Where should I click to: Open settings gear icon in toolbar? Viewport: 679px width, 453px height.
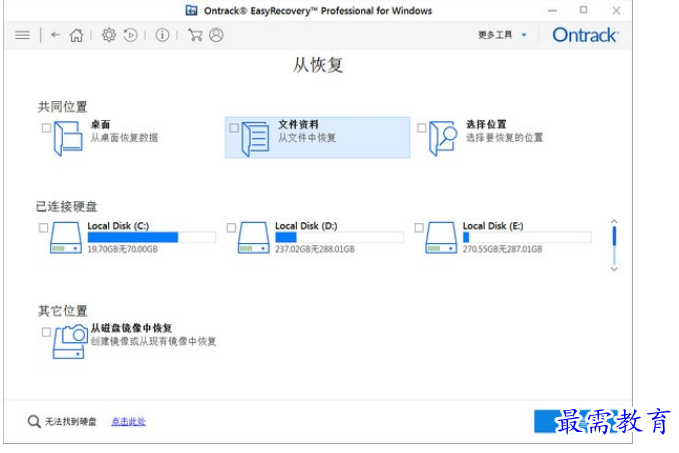109,35
